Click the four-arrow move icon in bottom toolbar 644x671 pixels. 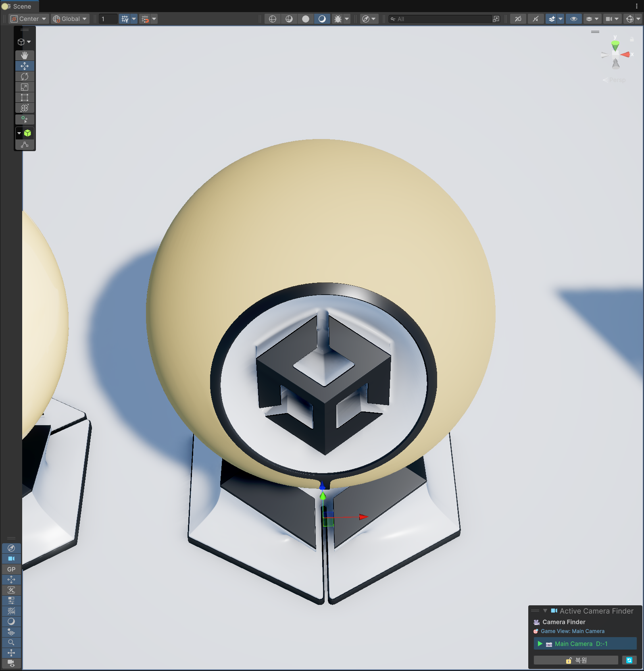pyautogui.click(x=11, y=580)
